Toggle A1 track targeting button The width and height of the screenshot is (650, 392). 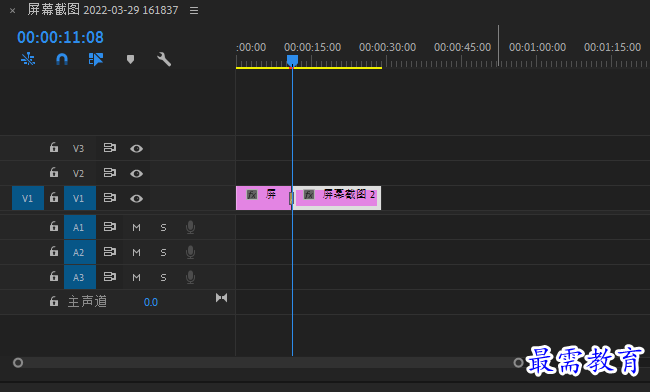point(80,227)
